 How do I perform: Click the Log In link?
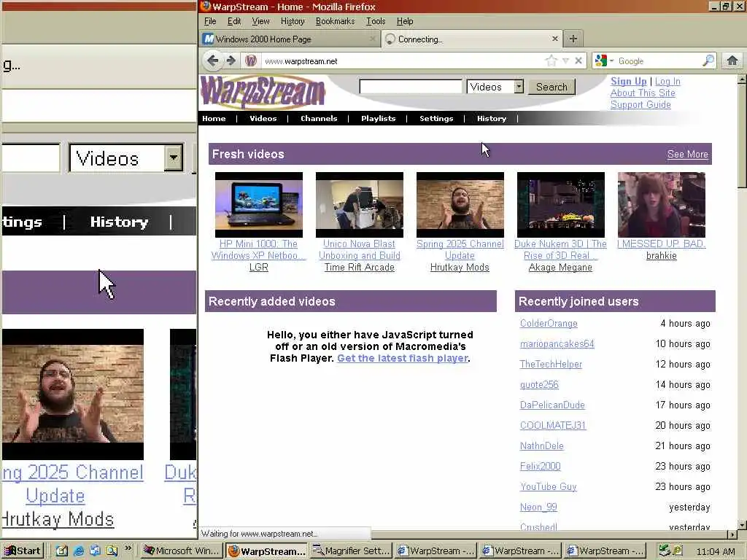[667, 82]
